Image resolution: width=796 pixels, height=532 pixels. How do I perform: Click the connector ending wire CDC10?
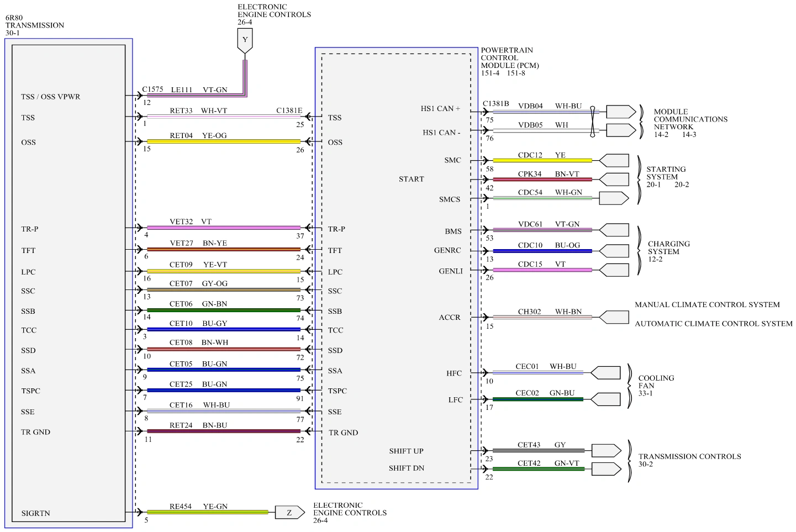coord(614,251)
